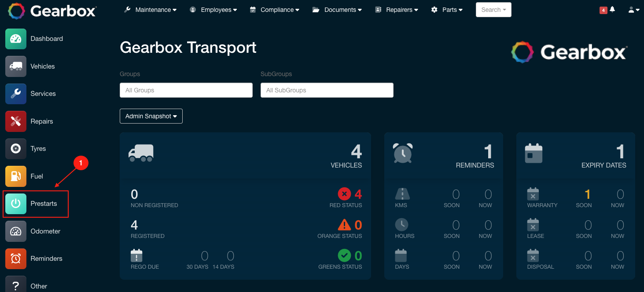Click the Gearbox logo in top-left

click(52, 11)
